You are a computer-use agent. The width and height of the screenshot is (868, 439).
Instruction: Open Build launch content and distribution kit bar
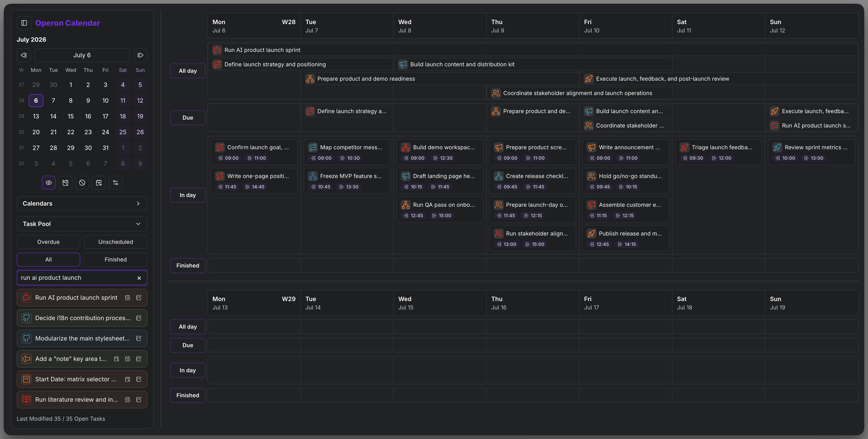533,64
